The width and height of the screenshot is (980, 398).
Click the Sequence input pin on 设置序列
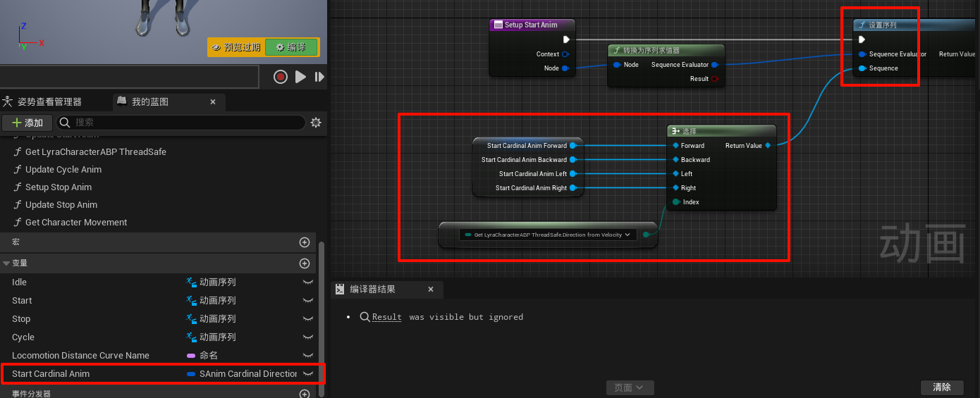(862, 68)
